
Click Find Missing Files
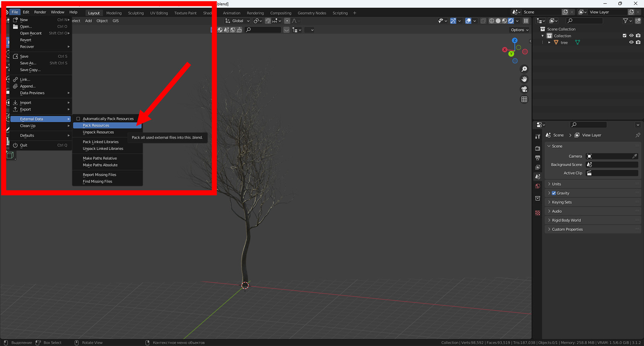point(97,181)
